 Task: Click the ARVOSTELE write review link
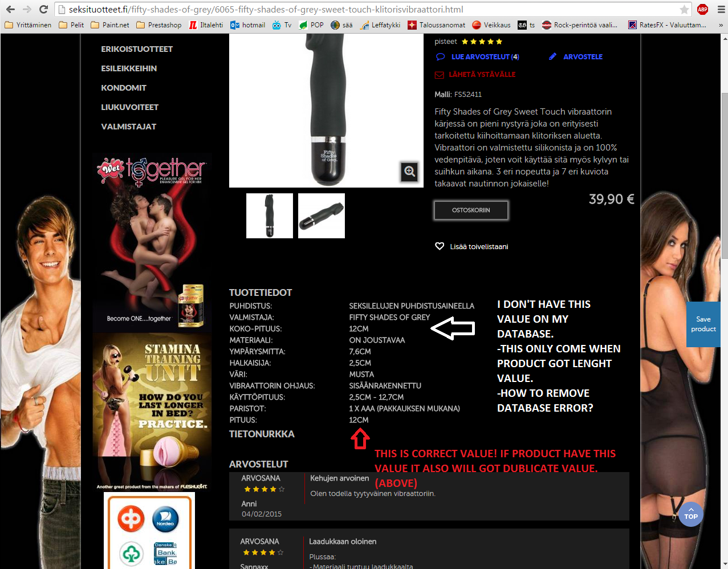(576, 56)
